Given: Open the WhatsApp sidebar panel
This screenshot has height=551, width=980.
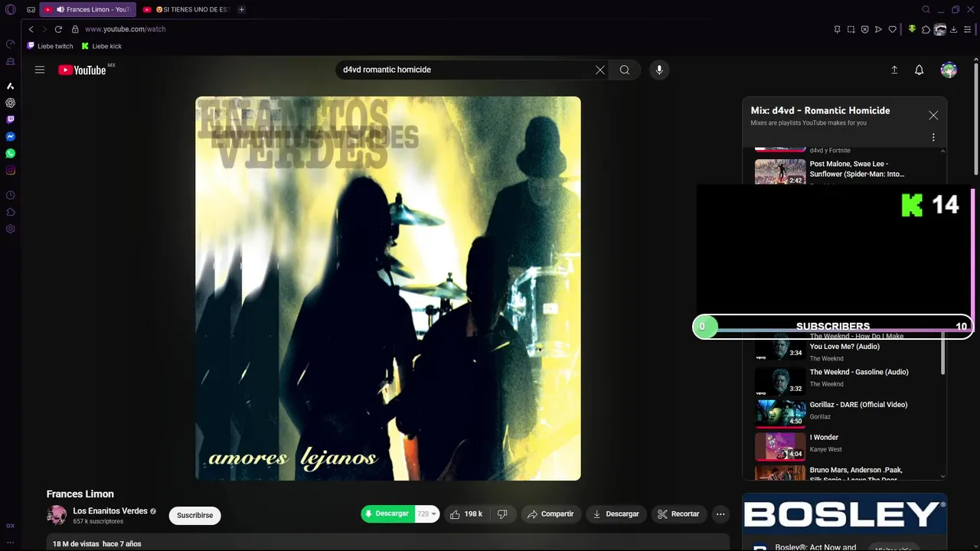Looking at the screenshot, I should click(11, 153).
